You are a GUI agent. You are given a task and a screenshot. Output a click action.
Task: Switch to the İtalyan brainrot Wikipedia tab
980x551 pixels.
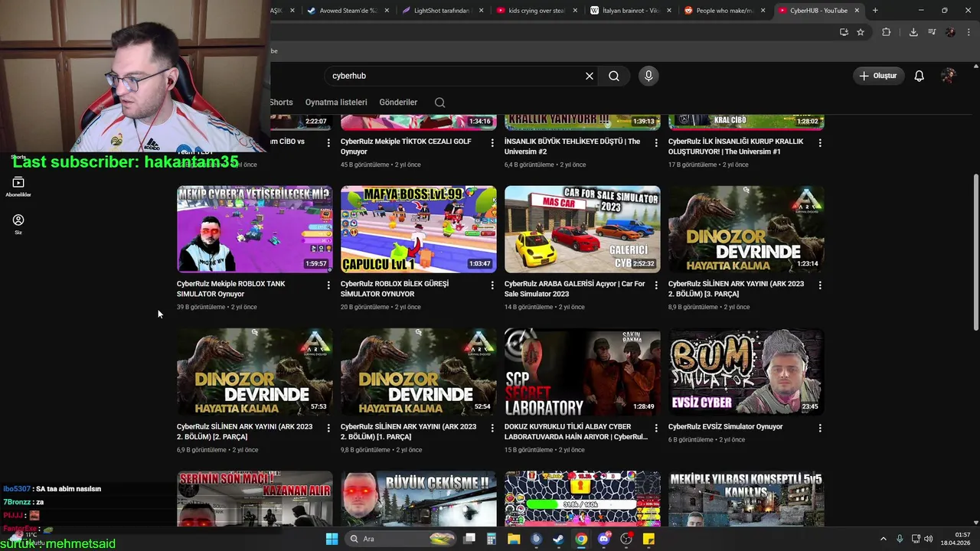click(631, 11)
